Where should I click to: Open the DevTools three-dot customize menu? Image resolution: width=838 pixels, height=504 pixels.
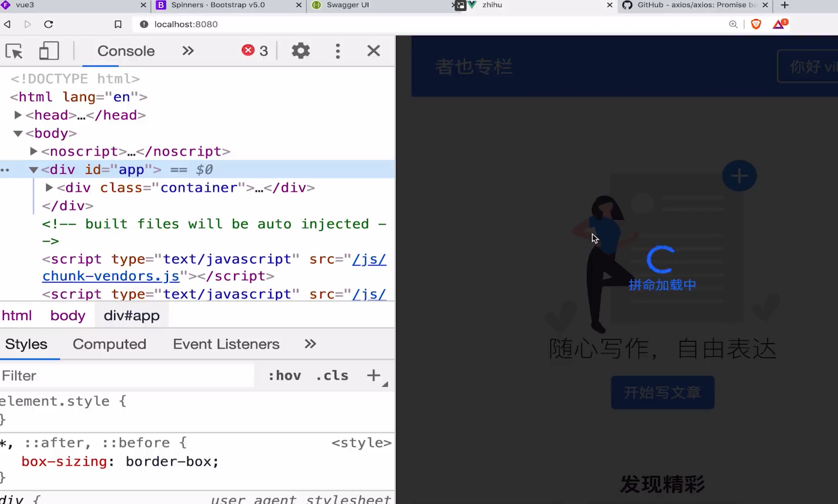338,51
